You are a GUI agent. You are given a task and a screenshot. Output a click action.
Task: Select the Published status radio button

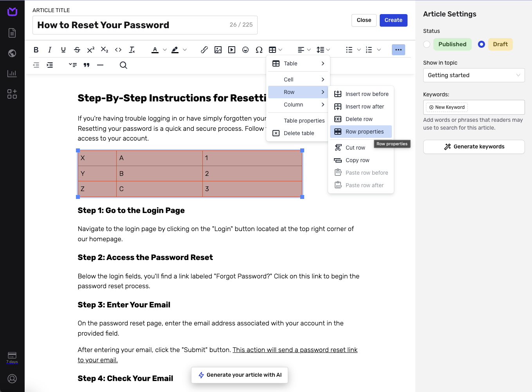pos(427,44)
